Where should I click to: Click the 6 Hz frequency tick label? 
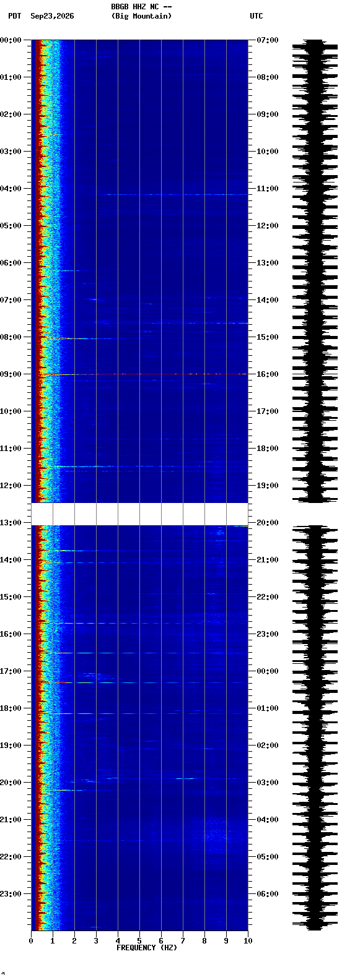[x=161, y=941]
